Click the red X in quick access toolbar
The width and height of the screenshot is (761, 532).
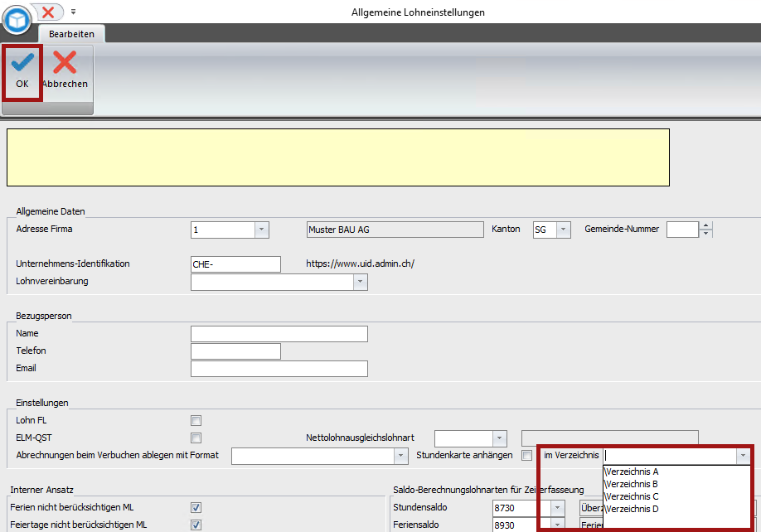49,12
